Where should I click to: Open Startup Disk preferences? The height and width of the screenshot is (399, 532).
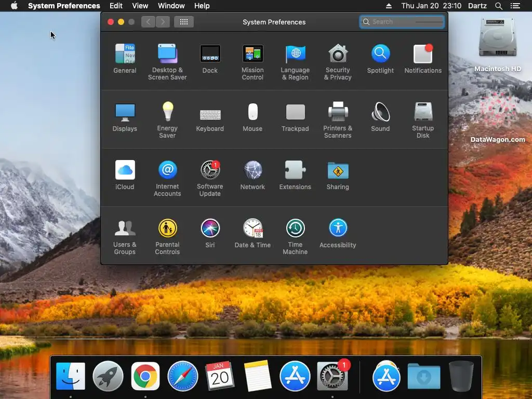423,120
